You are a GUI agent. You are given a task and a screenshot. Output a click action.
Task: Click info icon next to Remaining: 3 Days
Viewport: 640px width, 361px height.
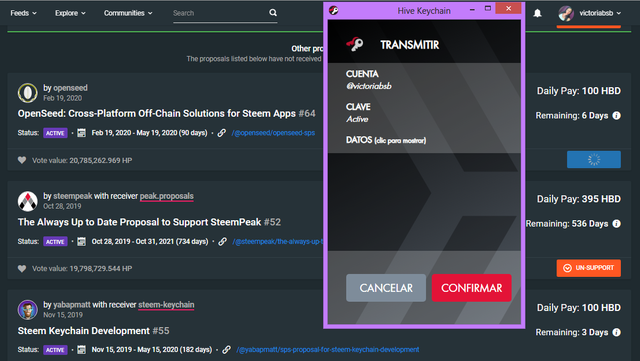(617, 332)
